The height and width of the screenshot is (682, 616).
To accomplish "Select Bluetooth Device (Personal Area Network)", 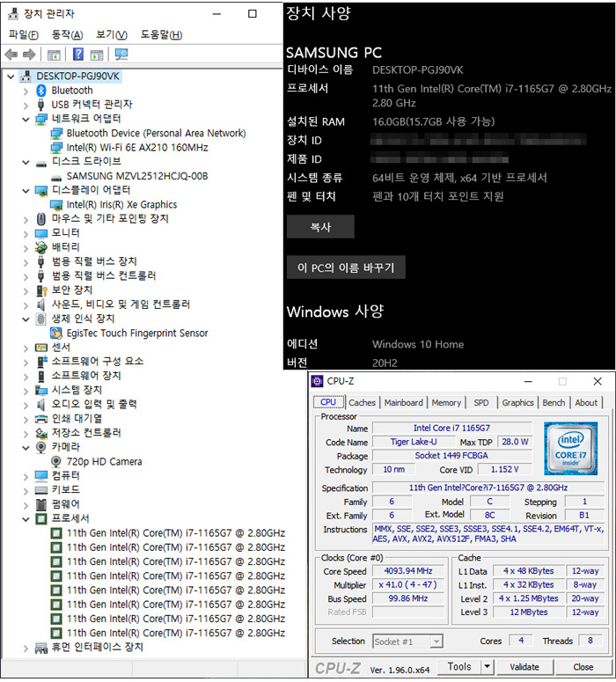I will coord(156,134).
